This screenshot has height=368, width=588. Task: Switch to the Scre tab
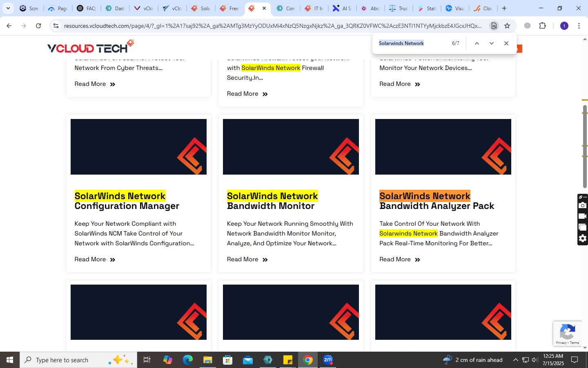(29, 8)
